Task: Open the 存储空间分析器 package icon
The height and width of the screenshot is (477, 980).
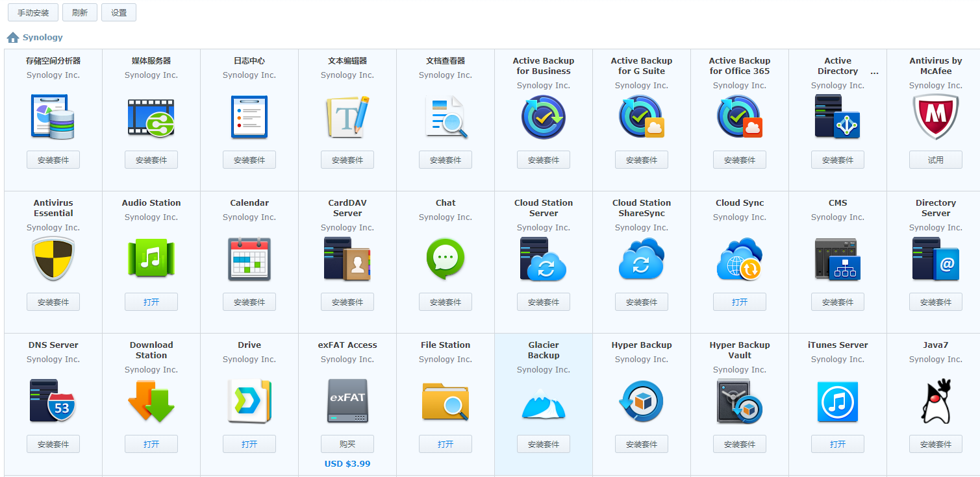Action: coord(53,117)
